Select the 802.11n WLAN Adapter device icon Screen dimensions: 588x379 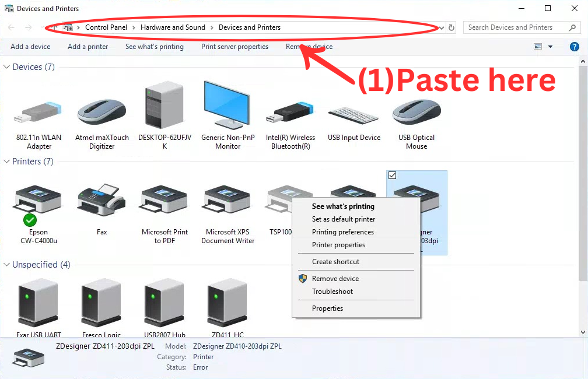[38, 113]
